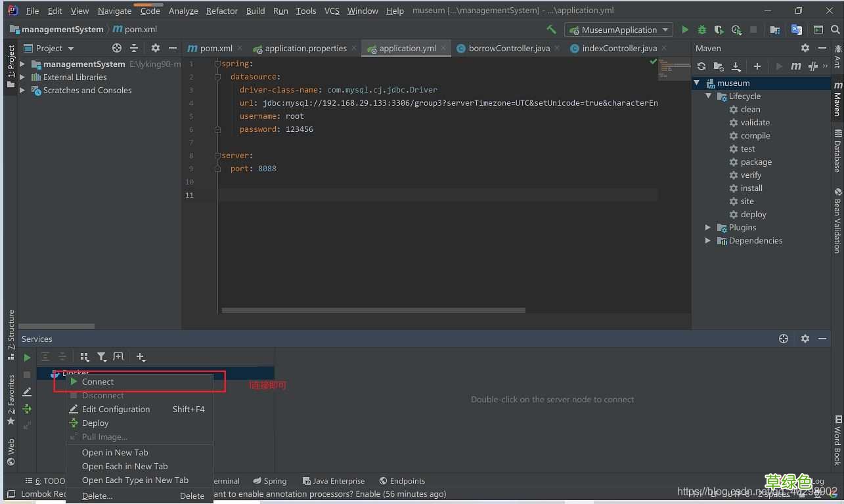Viewport: 844px width, 504px height.
Task: Run with coverage from the main toolbar
Action: click(719, 30)
